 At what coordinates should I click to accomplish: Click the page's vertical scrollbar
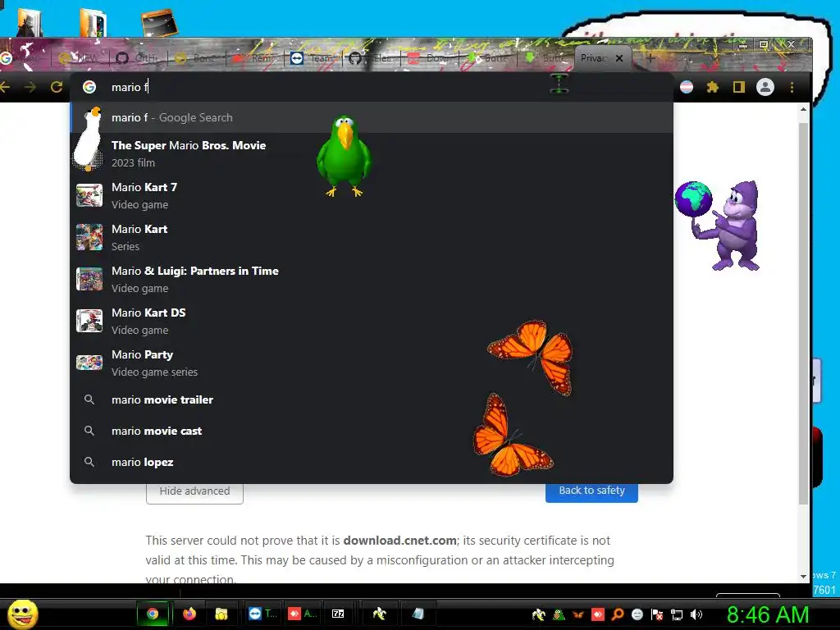[x=803, y=313]
